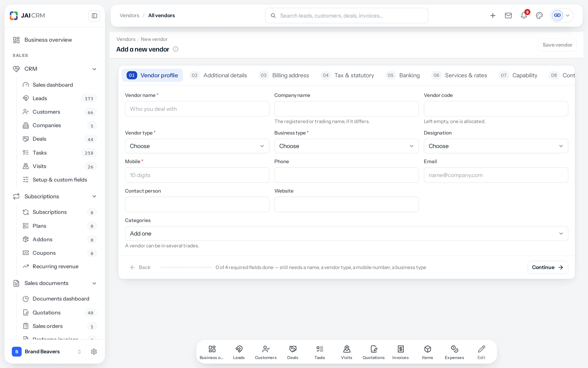Switch workspace via Brand Beavers selector
Image resolution: width=588 pixels, height=368 pixels.
(x=47, y=351)
